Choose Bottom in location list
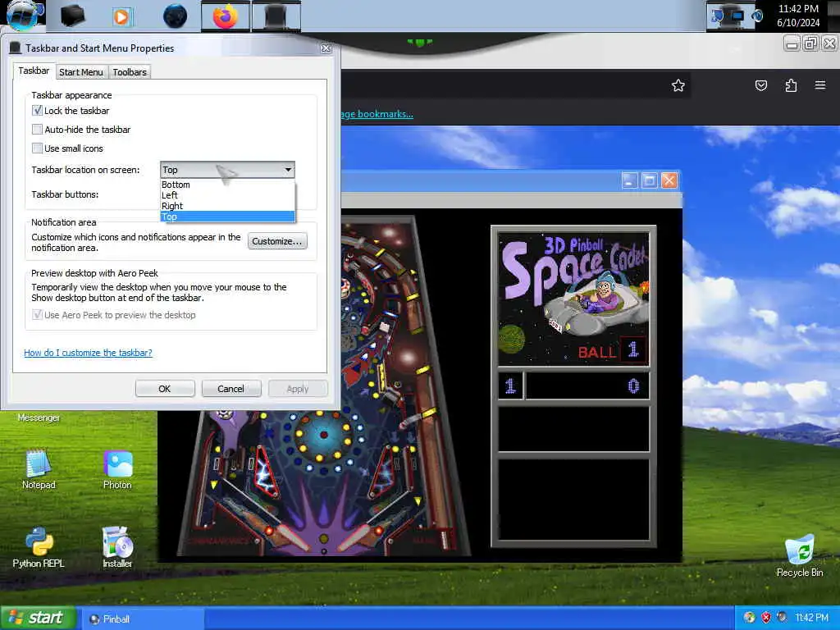Image resolution: width=840 pixels, height=630 pixels. [x=227, y=185]
